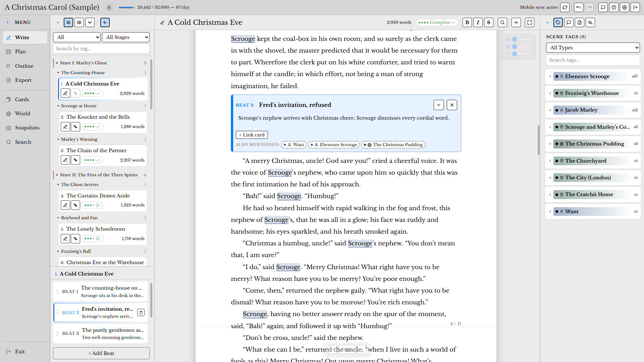Click the Search by tag field
This screenshot has height=362, width=644.
101,49
